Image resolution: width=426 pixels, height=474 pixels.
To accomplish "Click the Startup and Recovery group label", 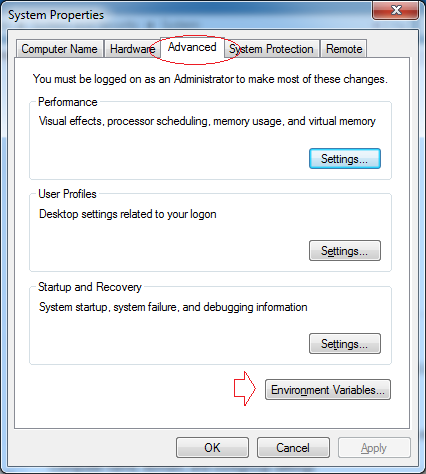I will click(x=90, y=287).
